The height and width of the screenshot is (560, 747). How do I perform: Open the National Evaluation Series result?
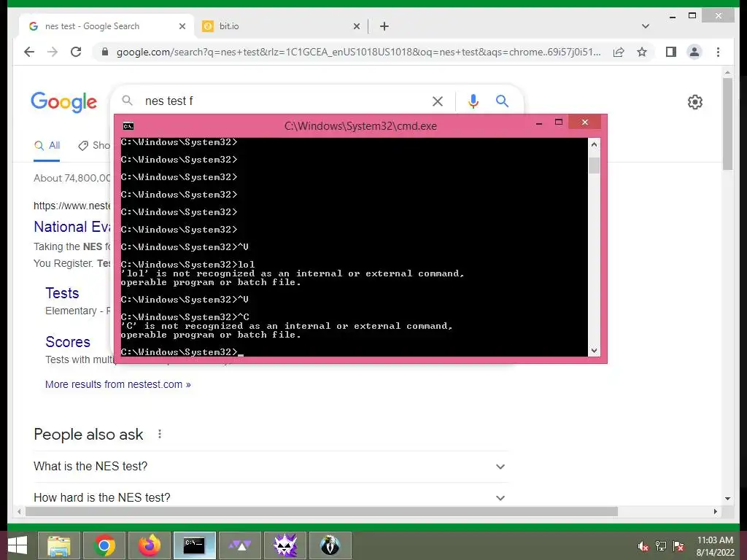click(x=72, y=227)
